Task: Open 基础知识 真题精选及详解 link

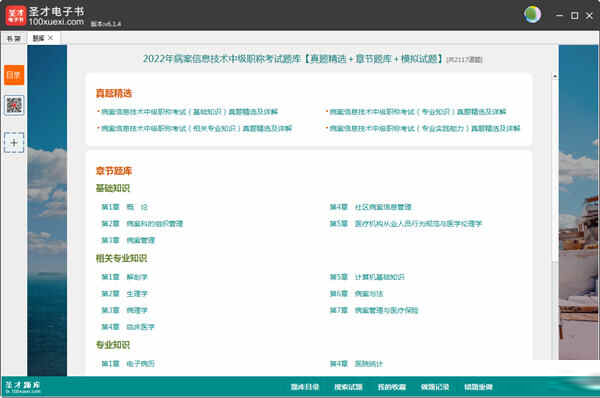Action: 189,111
